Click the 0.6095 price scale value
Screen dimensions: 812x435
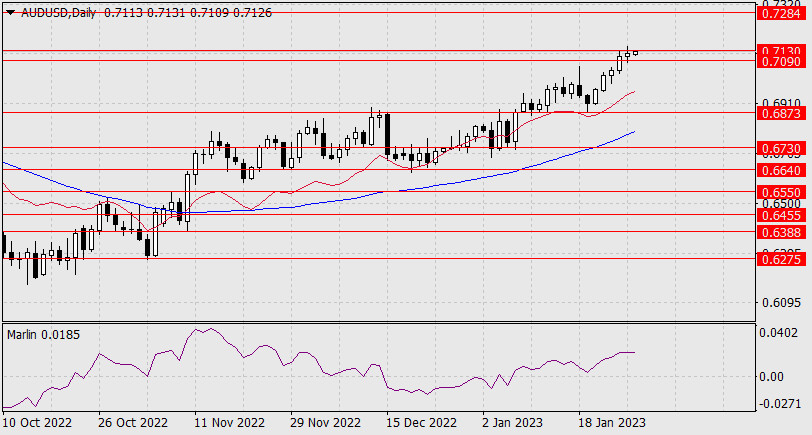780,302
